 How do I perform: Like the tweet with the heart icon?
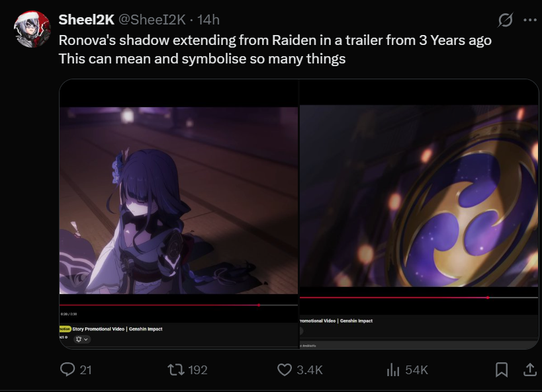pos(285,370)
